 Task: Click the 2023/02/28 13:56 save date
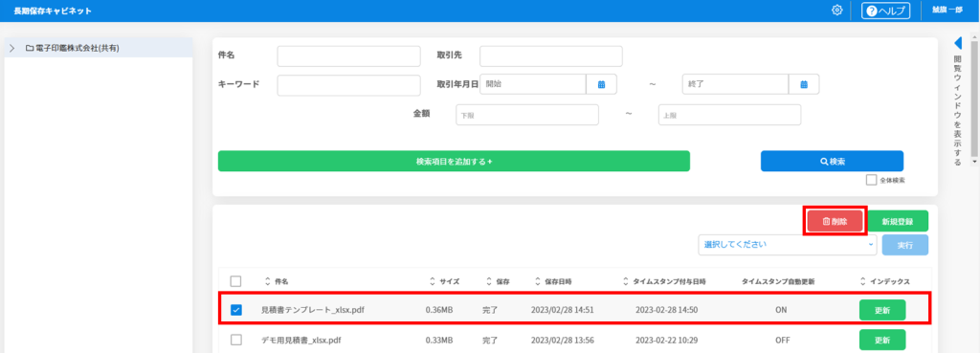[562, 340]
